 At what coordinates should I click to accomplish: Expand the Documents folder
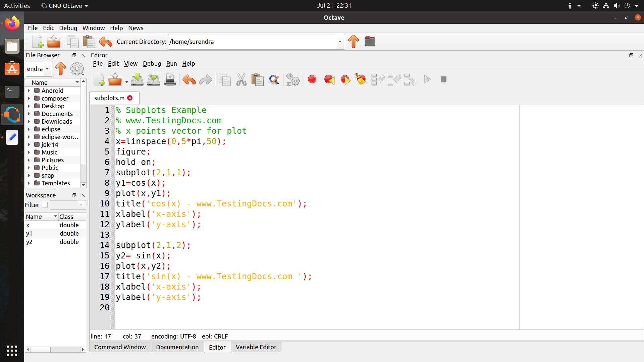pyautogui.click(x=29, y=114)
